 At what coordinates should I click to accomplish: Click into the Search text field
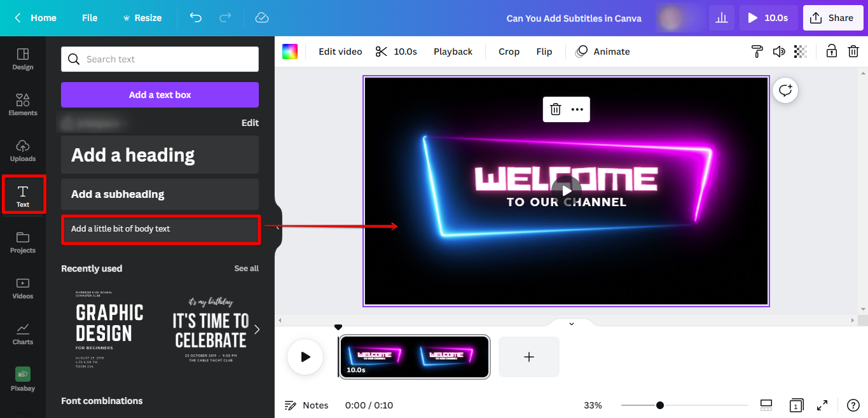click(160, 59)
